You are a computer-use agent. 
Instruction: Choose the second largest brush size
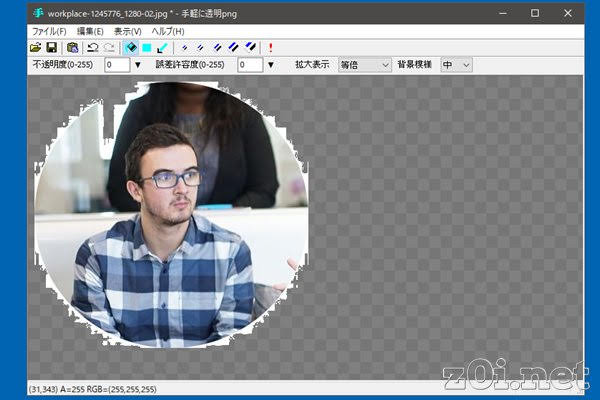coord(233,48)
